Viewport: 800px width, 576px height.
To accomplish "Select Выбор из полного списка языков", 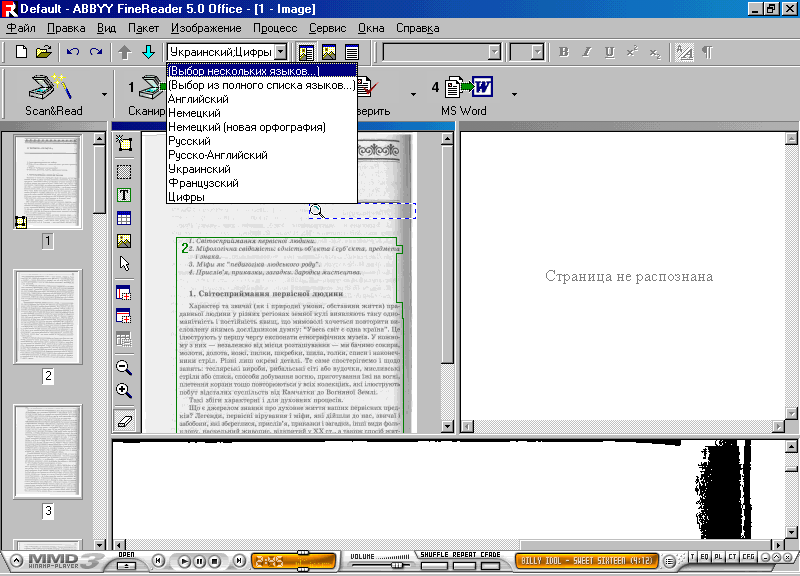I will [x=262, y=85].
